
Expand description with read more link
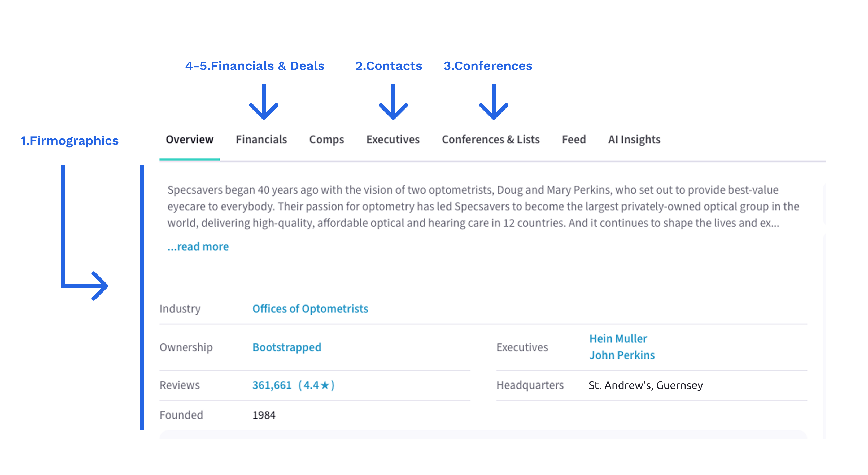[x=198, y=246]
